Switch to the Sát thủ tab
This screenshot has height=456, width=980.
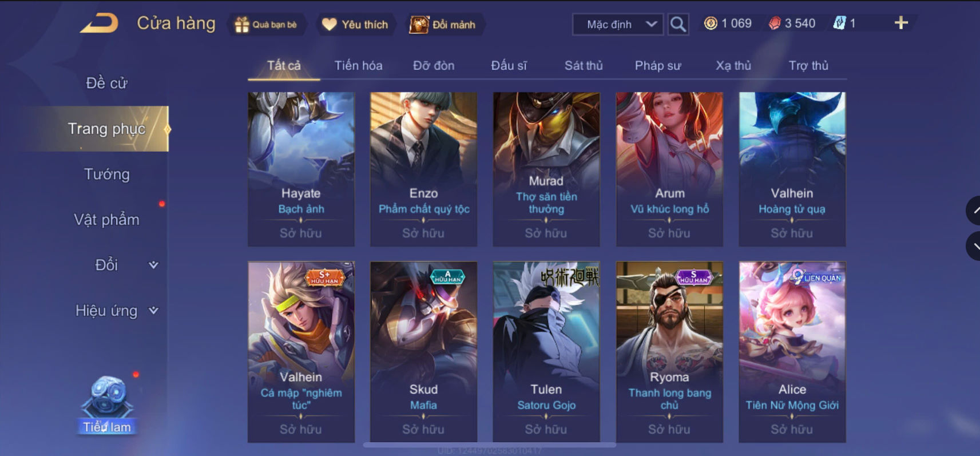point(584,65)
